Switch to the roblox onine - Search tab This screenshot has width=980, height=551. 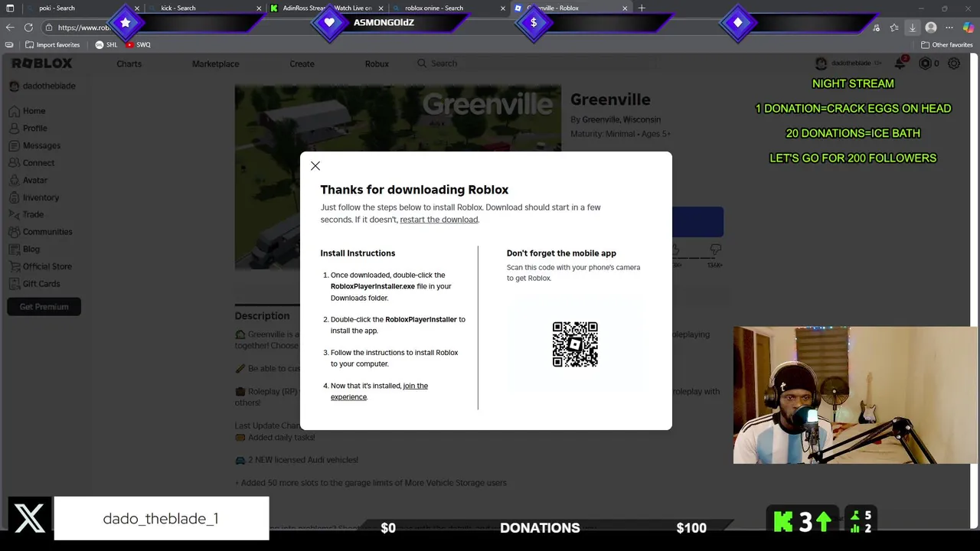[448, 8]
